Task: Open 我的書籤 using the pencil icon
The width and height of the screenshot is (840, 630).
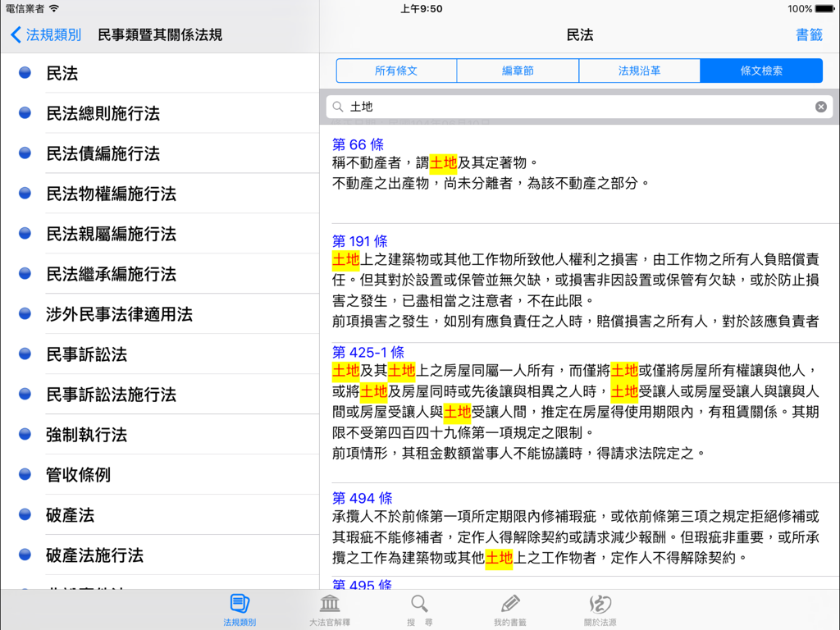Action: tap(509, 607)
